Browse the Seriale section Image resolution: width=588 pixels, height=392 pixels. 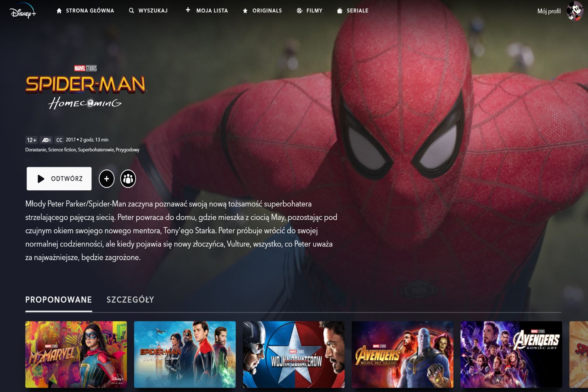click(352, 11)
